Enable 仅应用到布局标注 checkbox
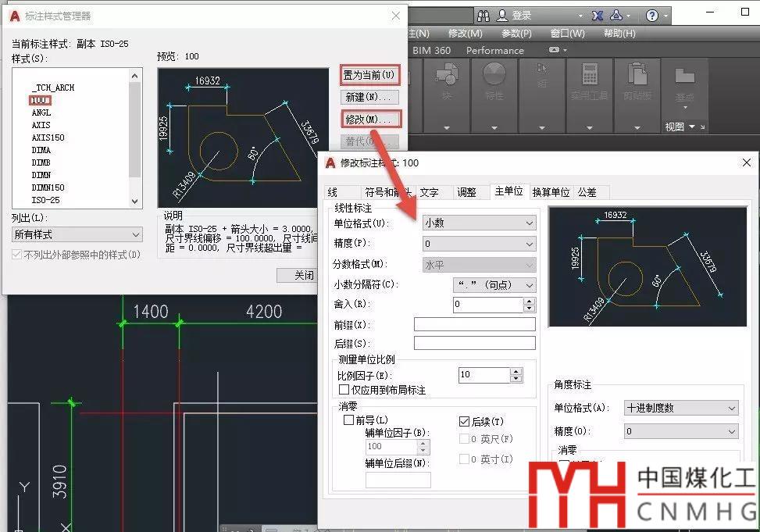760x532 pixels. click(x=344, y=389)
